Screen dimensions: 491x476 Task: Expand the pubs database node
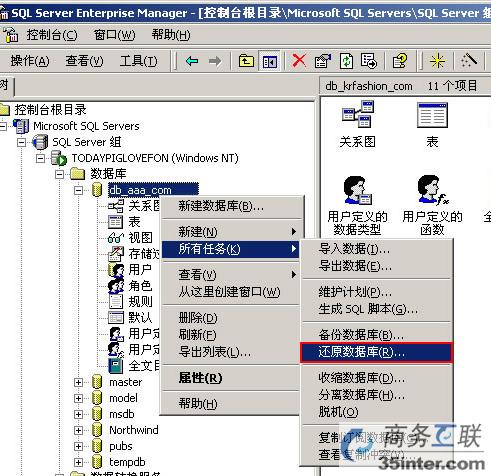click(x=78, y=446)
